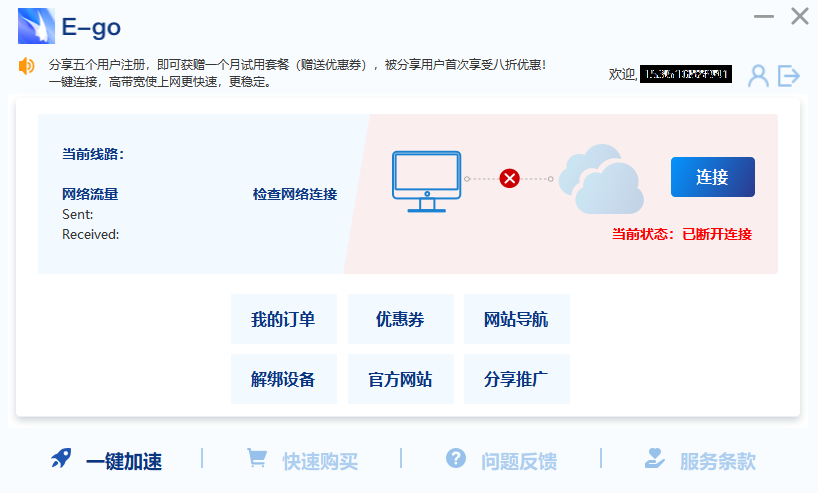The height and width of the screenshot is (493, 818).
Task: Click the cloud server icon
Action: click(600, 181)
